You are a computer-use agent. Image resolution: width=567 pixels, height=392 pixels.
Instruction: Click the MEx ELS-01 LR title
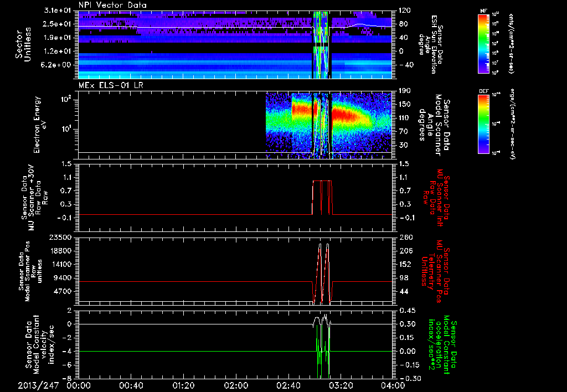(111, 86)
